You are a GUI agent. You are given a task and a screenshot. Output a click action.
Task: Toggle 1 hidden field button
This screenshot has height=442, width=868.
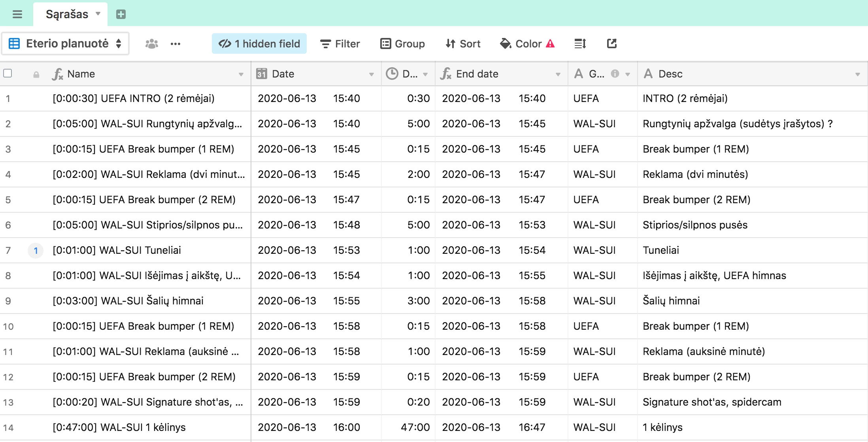tap(259, 44)
